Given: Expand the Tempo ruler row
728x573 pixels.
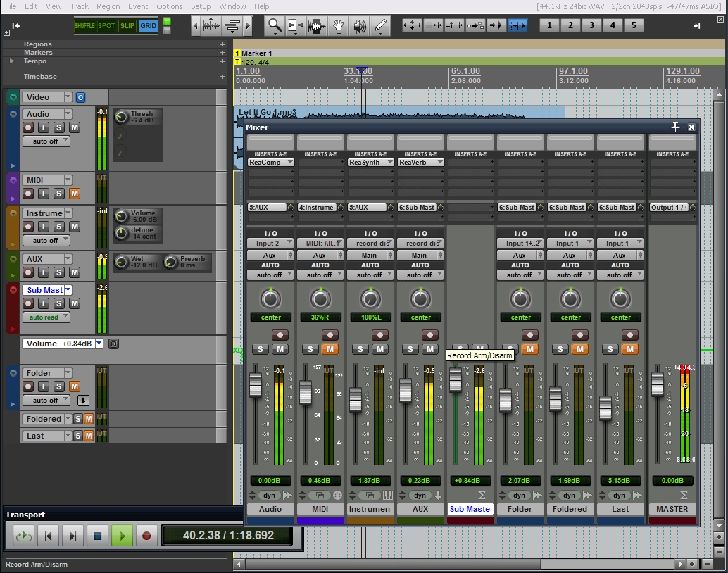Looking at the screenshot, I should pos(12,61).
